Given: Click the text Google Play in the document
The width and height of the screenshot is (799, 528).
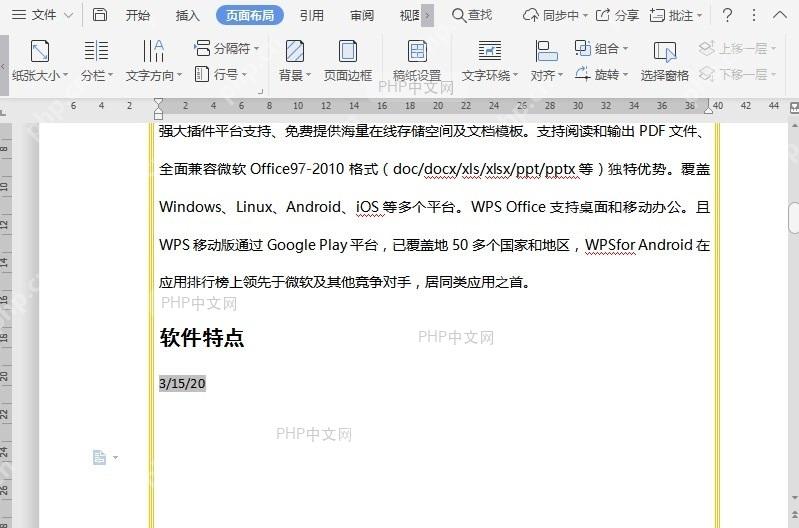Looking at the screenshot, I should point(307,245).
